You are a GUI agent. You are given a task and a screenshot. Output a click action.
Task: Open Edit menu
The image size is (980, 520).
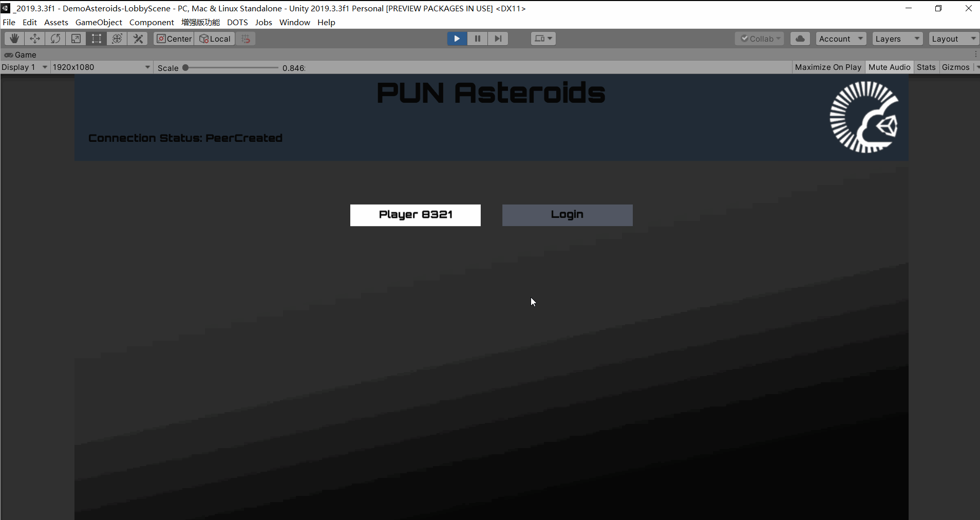tap(30, 22)
